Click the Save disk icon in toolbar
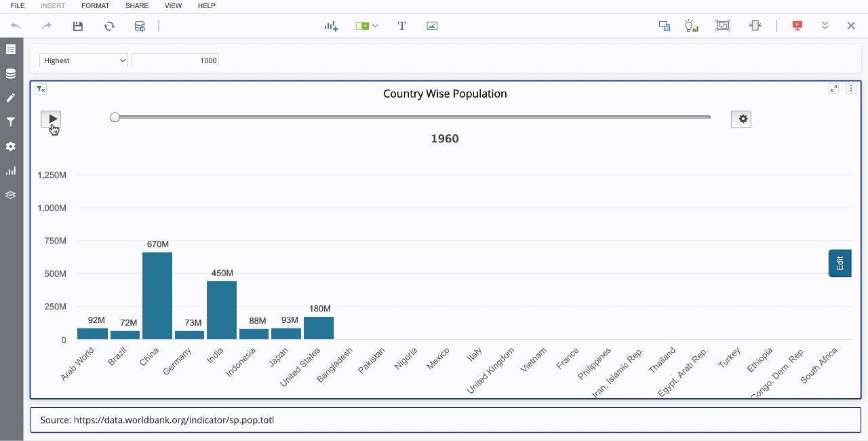The image size is (868, 441). click(78, 26)
